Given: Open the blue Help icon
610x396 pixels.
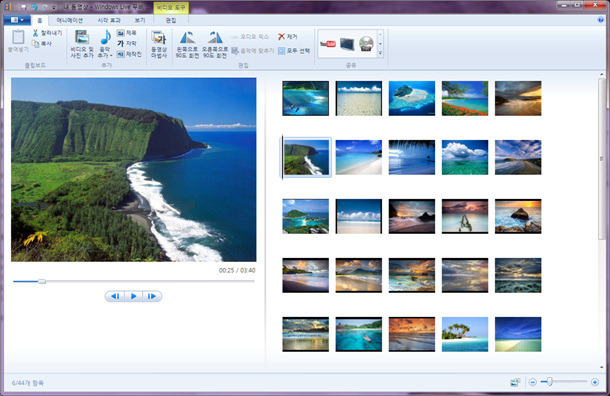Looking at the screenshot, I should click(x=601, y=20).
